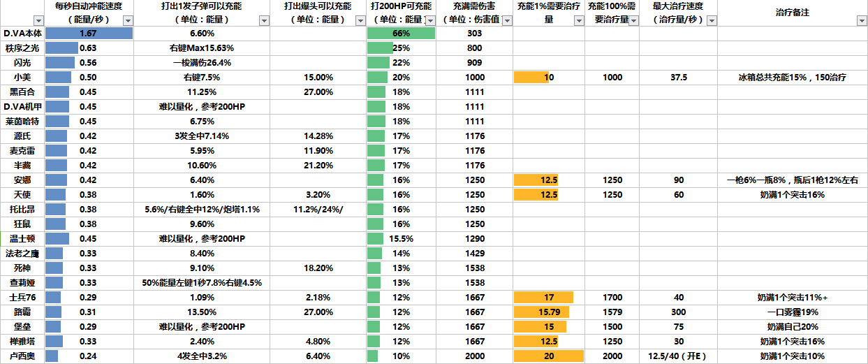Screen dimensions: 868x364
Task: Select the 莱茵哈特 name cell
Action: [x=22, y=122]
